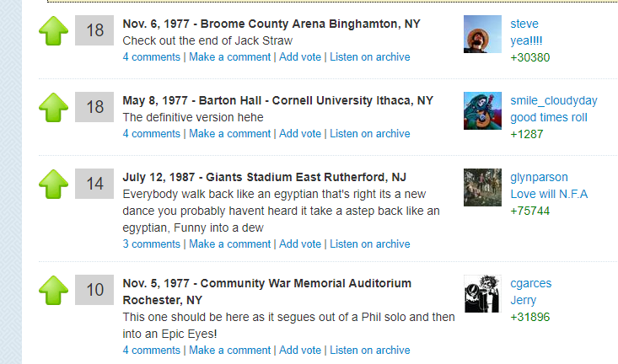Viewport: 618px width, 364px height.
Task: Make a comment on Rochester show
Action: coord(230,351)
